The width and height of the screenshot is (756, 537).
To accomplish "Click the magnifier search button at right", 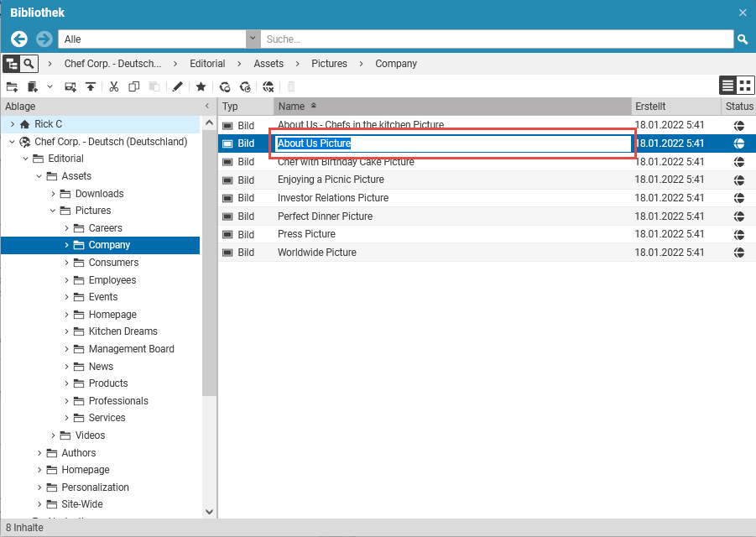I will 742,39.
